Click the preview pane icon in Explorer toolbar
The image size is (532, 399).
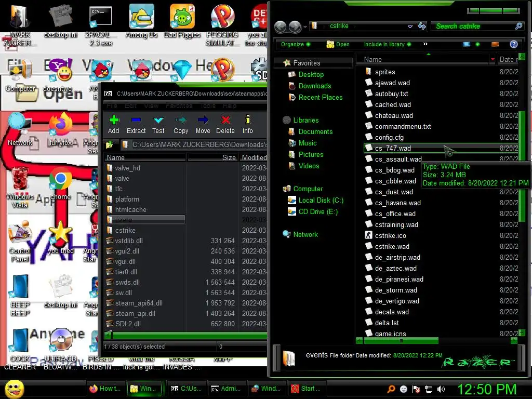tap(495, 44)
